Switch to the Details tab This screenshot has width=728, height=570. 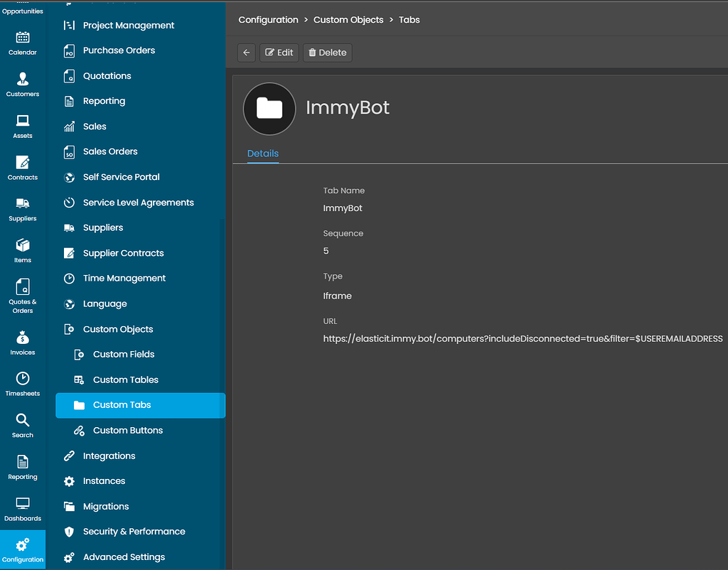pos(263,153)
